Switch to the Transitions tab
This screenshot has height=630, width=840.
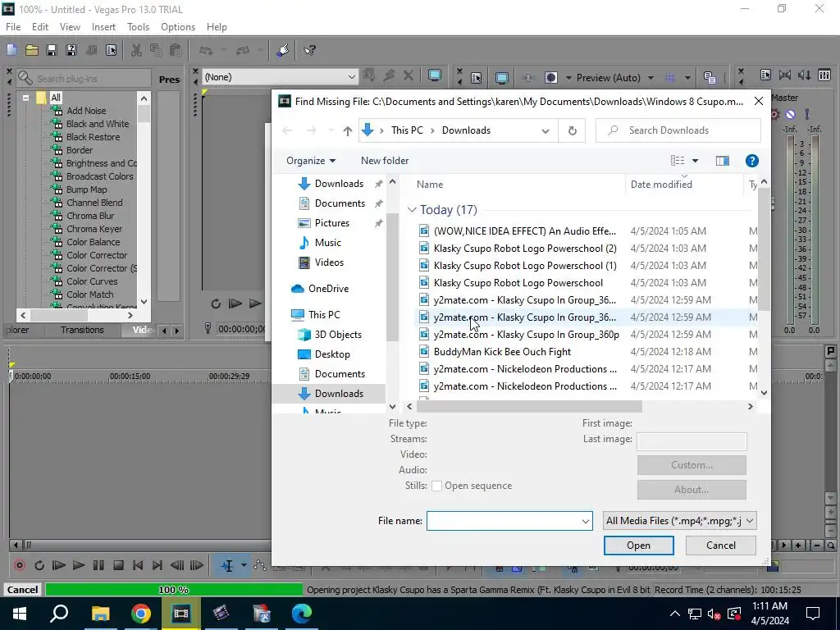82,330
